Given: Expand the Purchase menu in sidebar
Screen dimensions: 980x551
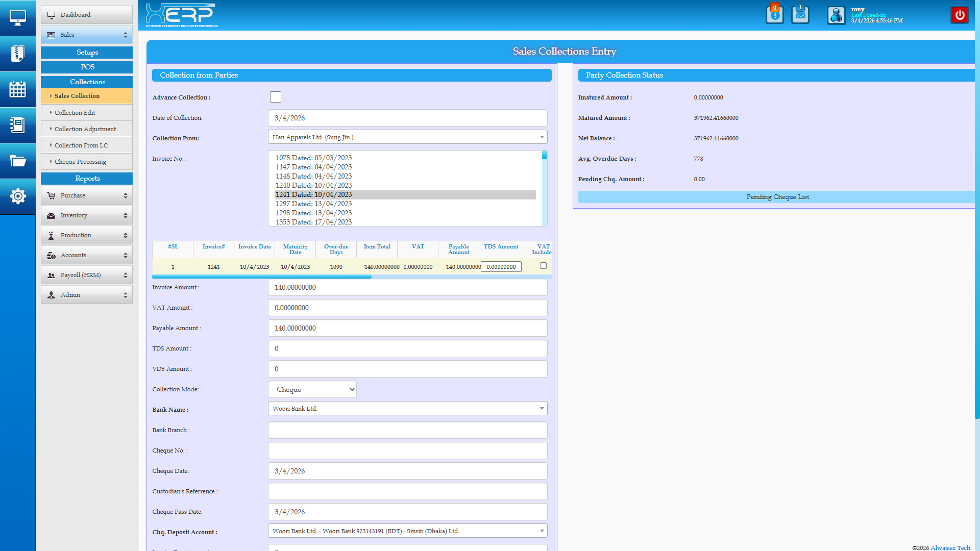Looking at the screenshot, I should [87, 195].
